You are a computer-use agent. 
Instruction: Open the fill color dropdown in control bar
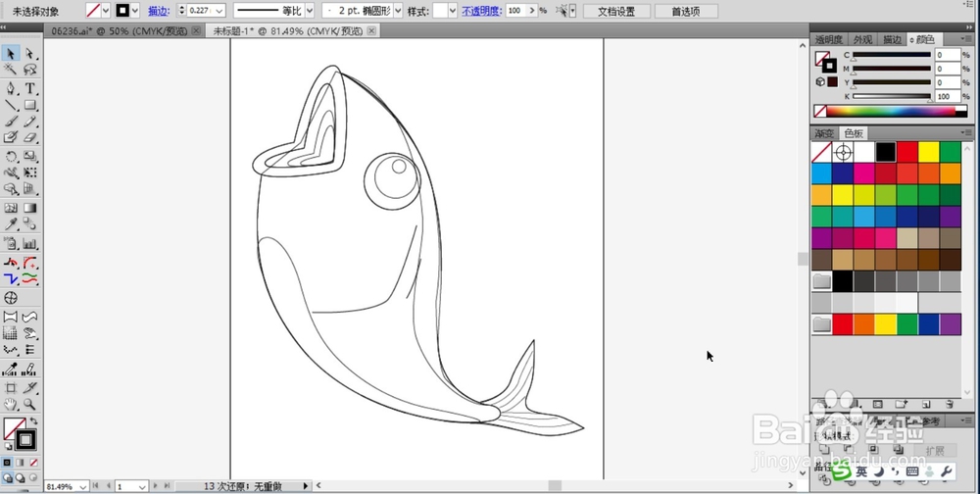(x=105, y=11)
